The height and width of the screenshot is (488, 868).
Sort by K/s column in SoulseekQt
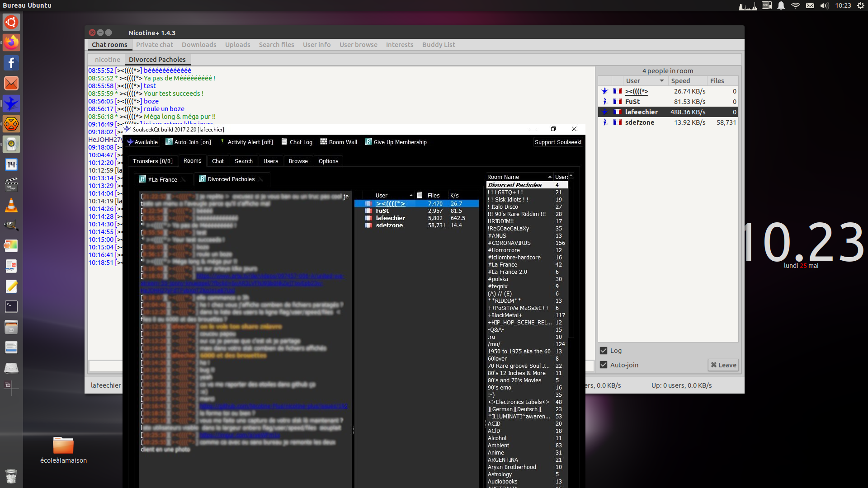(463, 195)
